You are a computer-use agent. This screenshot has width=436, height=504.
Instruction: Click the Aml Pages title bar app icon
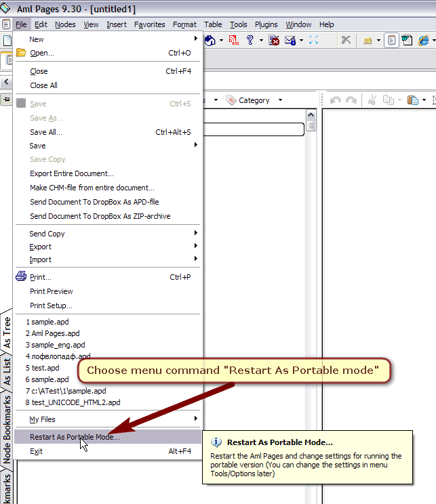click(5, 9)
